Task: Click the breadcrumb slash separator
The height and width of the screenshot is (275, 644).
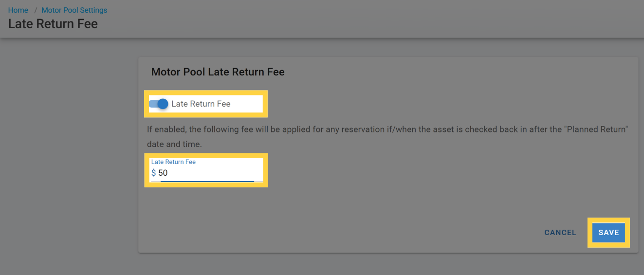Action: (35, 10)
